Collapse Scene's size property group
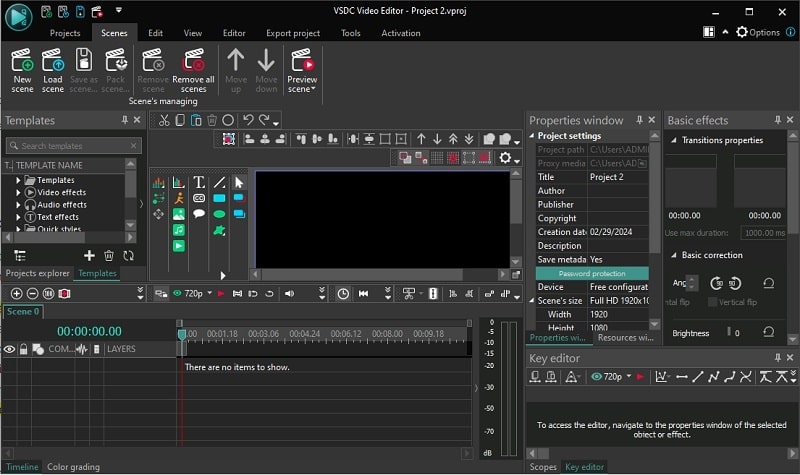The width and height of the screenshot is (800, 475). [x=532, y=301]
